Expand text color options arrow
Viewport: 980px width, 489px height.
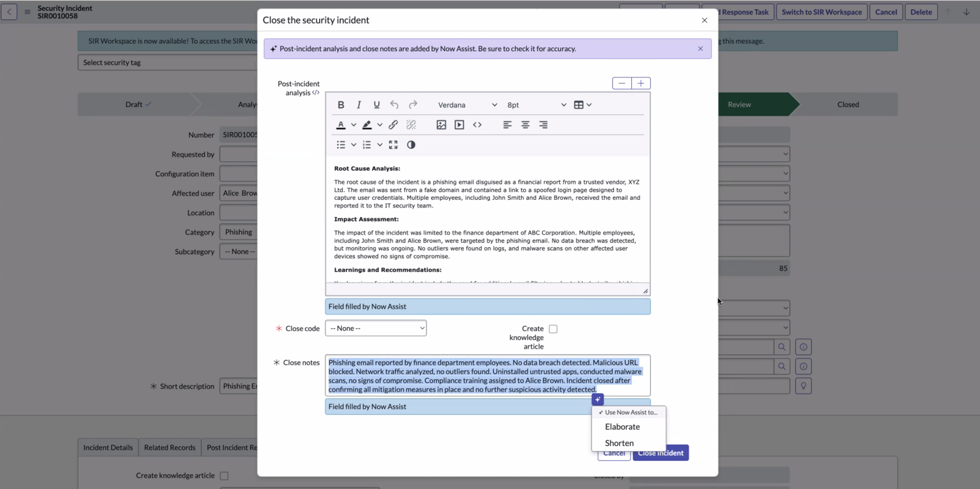tap(354, 125)
